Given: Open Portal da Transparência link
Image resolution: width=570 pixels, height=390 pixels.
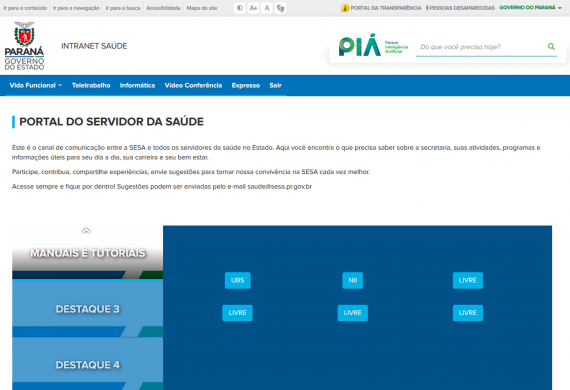Looking at the screenshot, I should [x=386, y=8].
